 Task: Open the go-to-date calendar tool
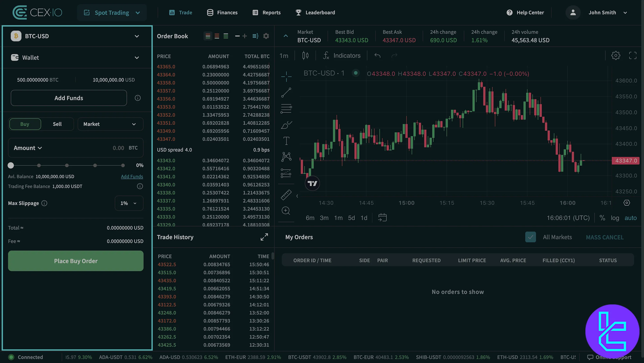382,218
